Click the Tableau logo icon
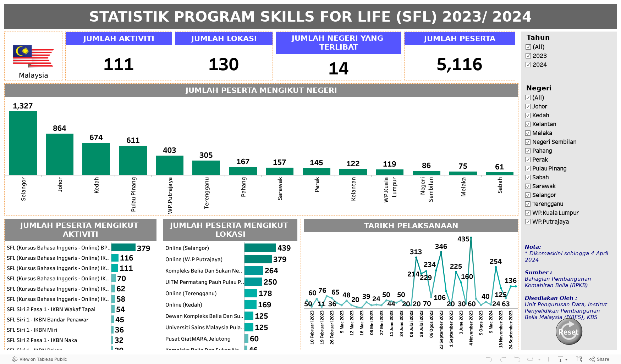This screenshot has width=621, height=364. [15, 359]
